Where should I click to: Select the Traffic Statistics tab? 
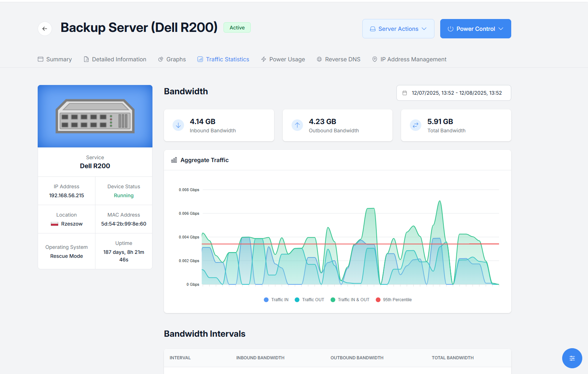tap(223, 59)
